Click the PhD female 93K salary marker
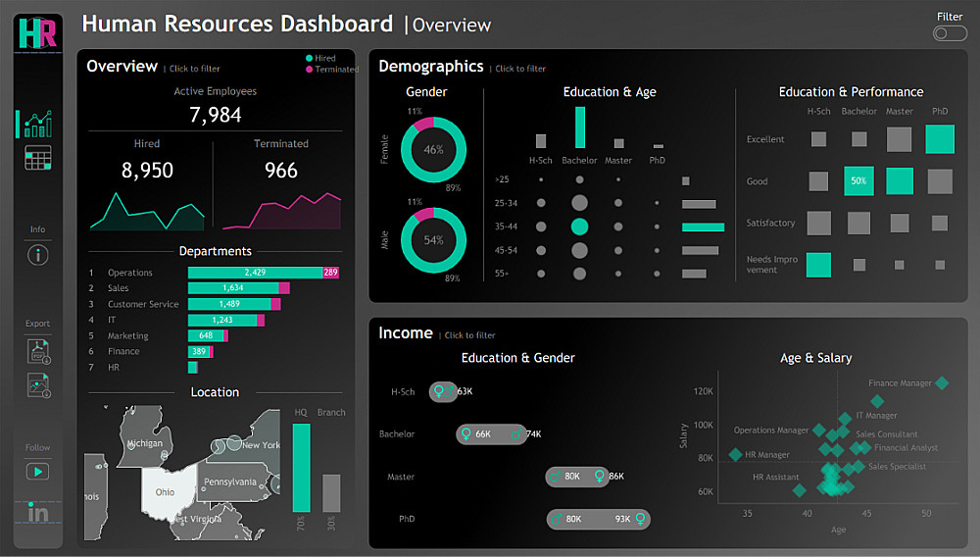The width and height of the screenshot is (980, 557). tap(640, 518)
